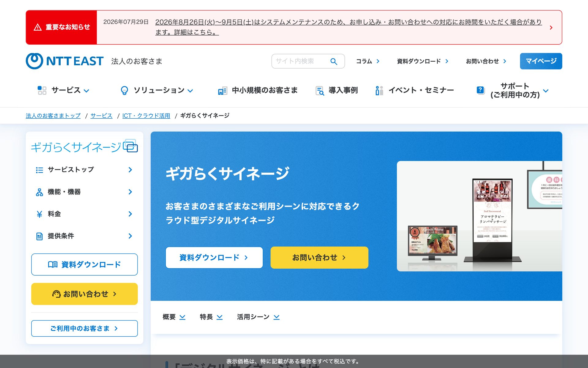The height and width of the screenshot is (368, 588).
Task: Click the warning triangle in notice banner
Action: 38,27
